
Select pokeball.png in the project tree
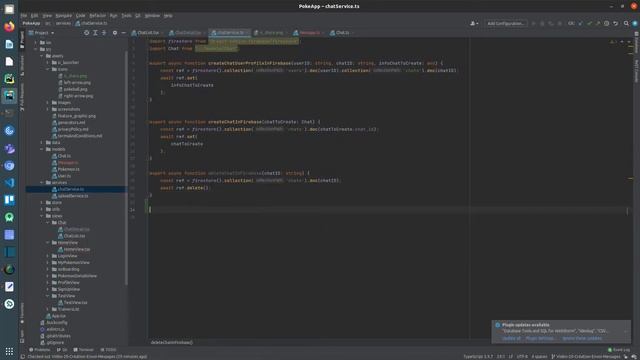tap(75, 89)
